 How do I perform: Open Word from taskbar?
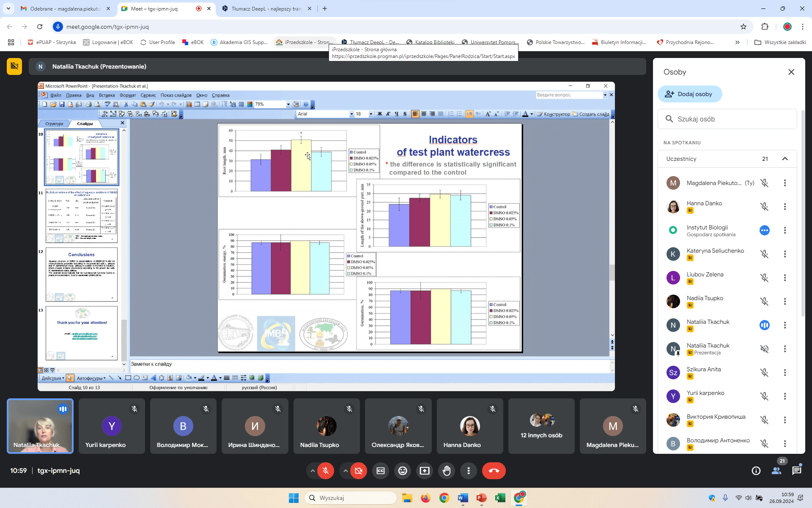coord(463,498)
